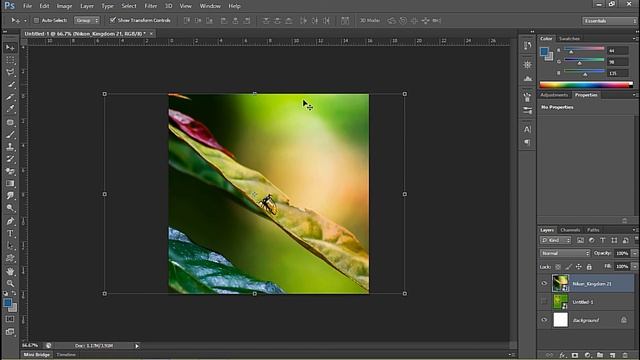Viewport: 640px width, 360px height.
Task: Click the layer style fx icon
Action: click(x=562, y=356)
